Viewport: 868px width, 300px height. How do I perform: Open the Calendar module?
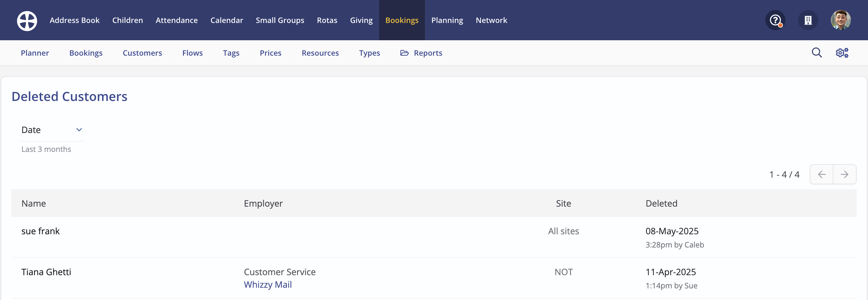[227, 20]
